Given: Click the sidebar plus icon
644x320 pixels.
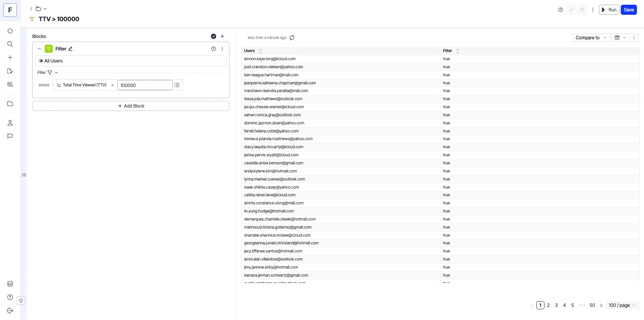Looking at the screenshot, I should click(x=10, y=57).
